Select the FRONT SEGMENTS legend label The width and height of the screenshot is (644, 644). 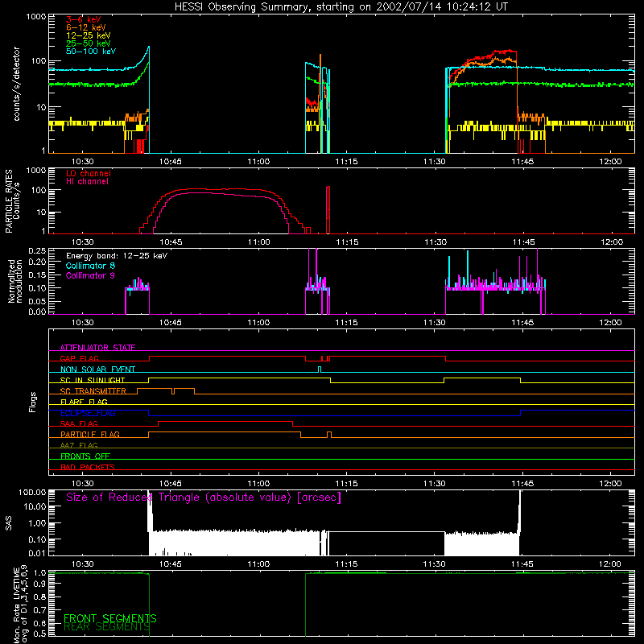coord(110,618)
